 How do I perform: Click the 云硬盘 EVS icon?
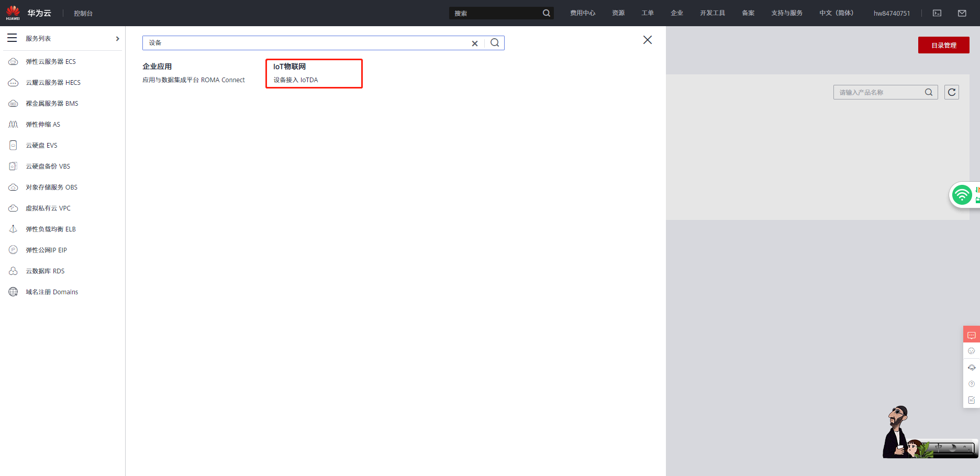point(13,146)
